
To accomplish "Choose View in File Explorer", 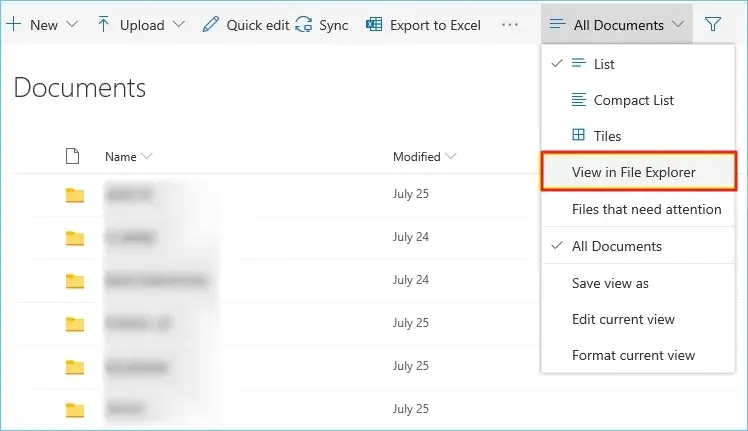I will (x=639, y=172).
